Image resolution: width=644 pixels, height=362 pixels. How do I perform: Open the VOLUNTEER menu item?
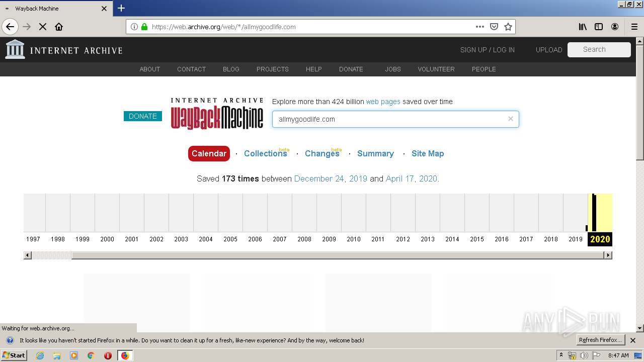tap(436, 69)
